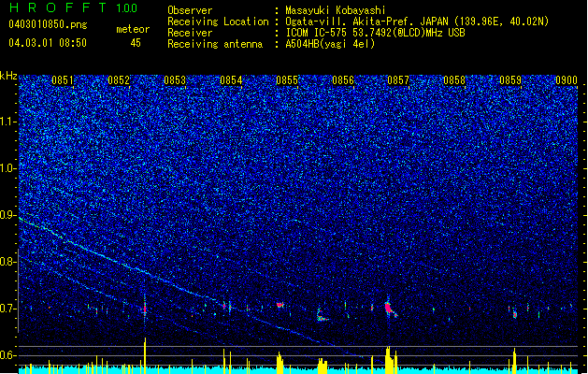Click the version number 1.0.0
588x374 pixels.
point(126,8)
